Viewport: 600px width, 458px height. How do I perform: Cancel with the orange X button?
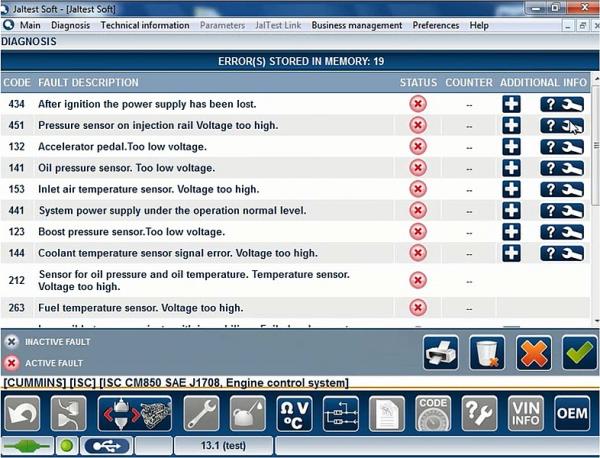pos(533,352)
